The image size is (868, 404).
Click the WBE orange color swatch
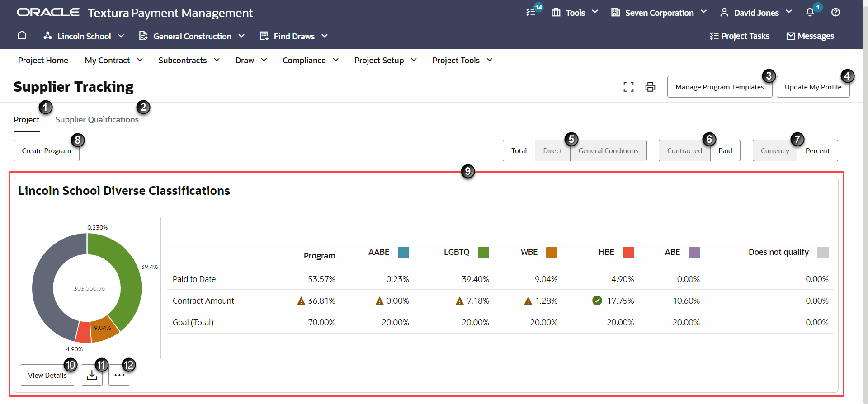552,252
